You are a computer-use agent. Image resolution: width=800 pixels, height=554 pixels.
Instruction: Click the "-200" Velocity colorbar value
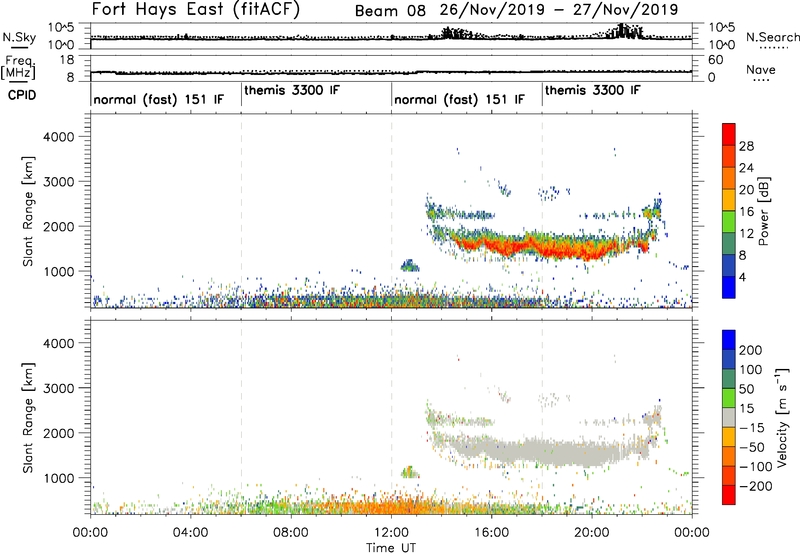tap(756, 486)
